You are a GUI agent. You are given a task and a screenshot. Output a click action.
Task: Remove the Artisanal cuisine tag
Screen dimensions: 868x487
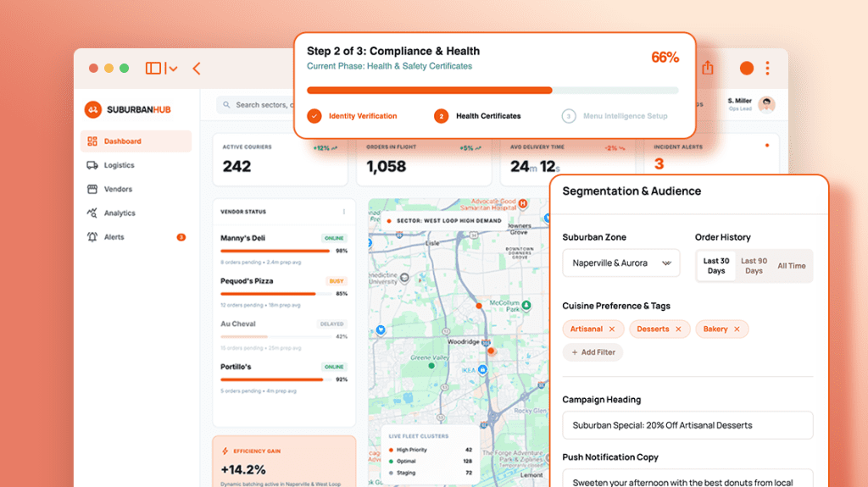(x=612, y=329)
